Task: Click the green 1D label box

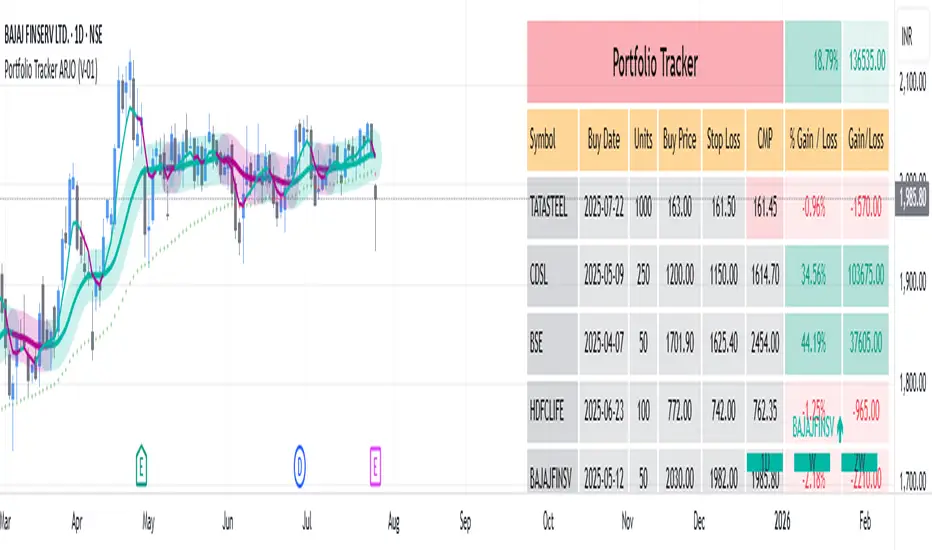Action: click(764, 462)
